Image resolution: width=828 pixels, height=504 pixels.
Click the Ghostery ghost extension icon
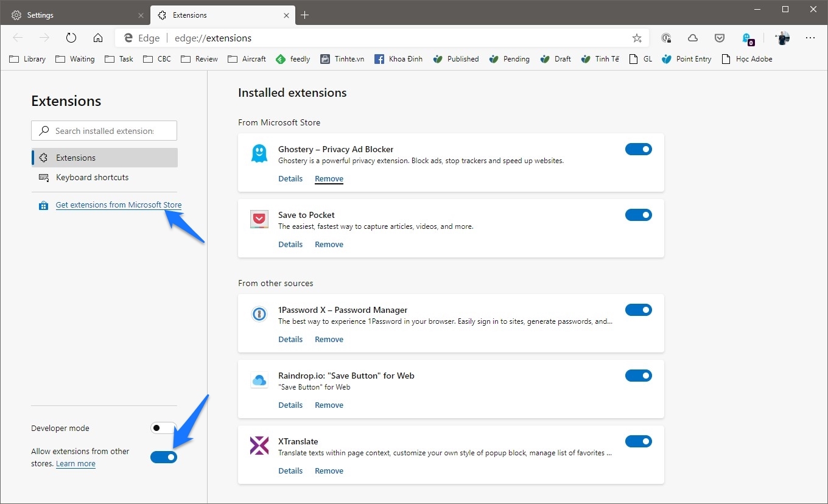[259, 153]
